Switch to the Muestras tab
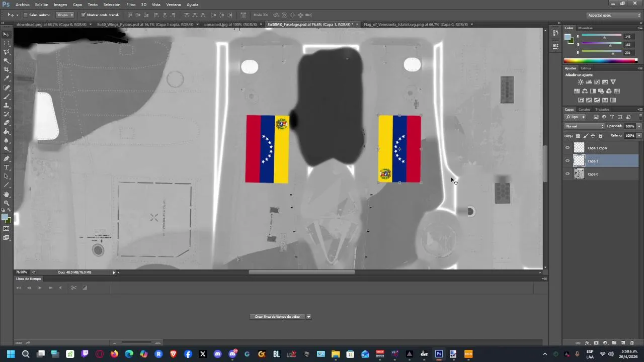 585,28
